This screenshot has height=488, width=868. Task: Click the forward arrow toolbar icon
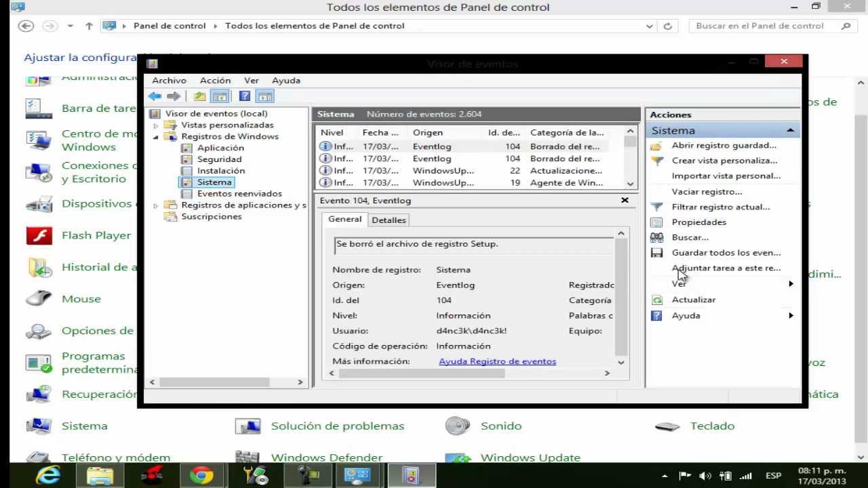(174, 96)
